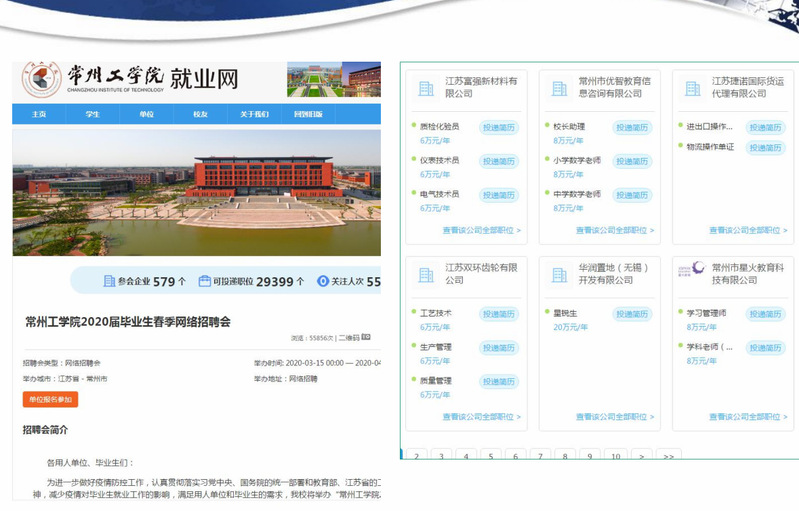Click the 参会企业 building icon

coord(109,281)
